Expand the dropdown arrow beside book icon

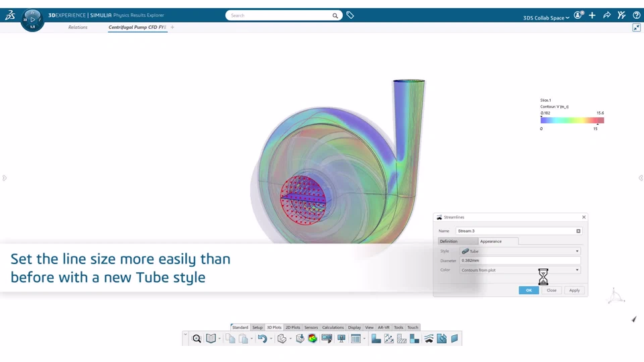coord(220,339)
